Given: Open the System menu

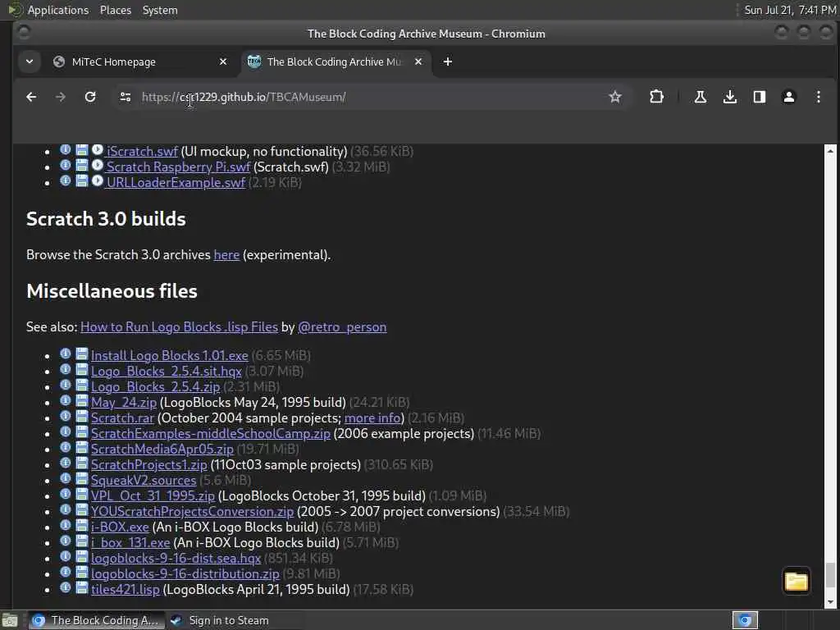Looking at the screenshot, I should (x=160, y=10).
